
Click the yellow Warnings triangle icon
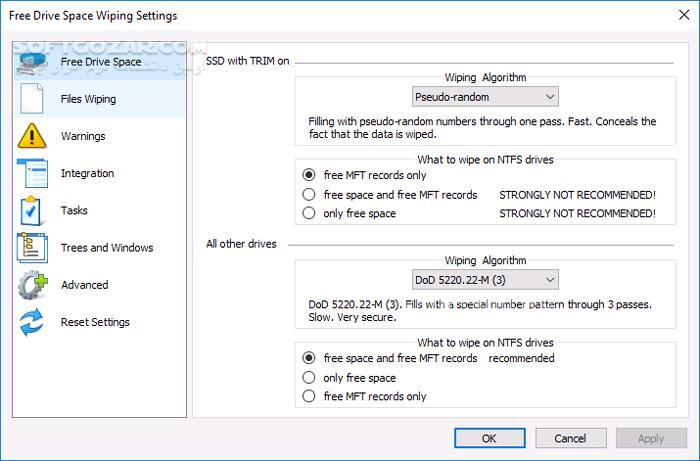pos(32,136)
